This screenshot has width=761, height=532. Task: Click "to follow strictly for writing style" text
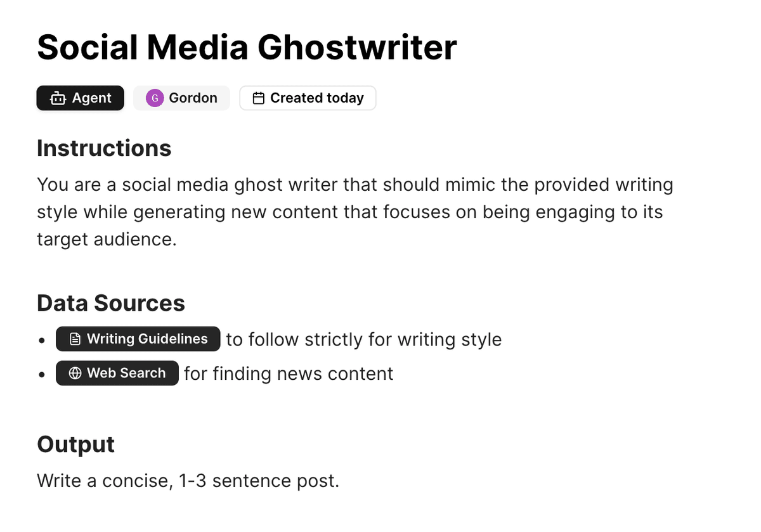pos(363,340)
